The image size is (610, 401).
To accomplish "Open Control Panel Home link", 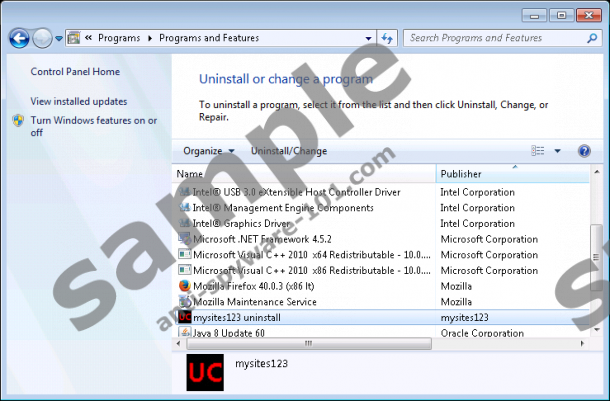I will (x=75, y=72).
